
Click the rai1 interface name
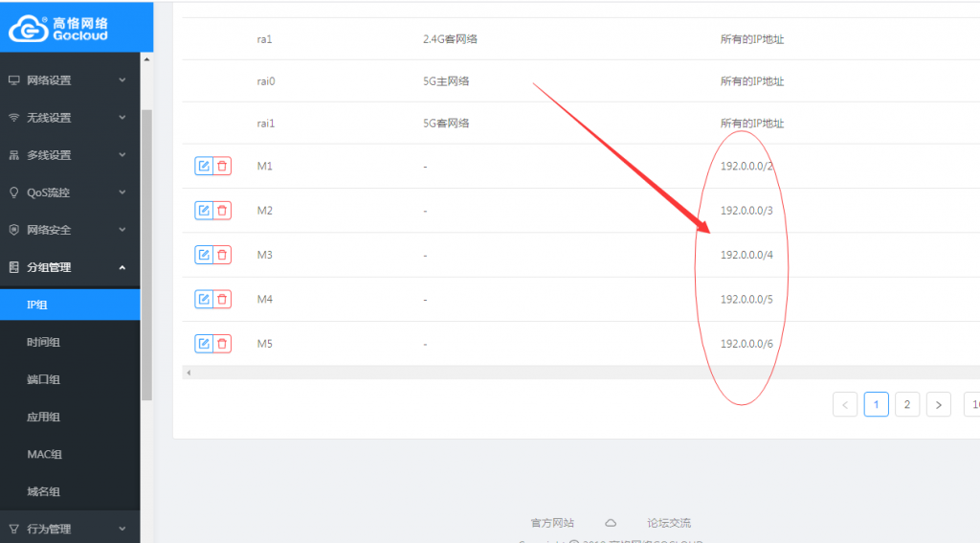(266, 124)
